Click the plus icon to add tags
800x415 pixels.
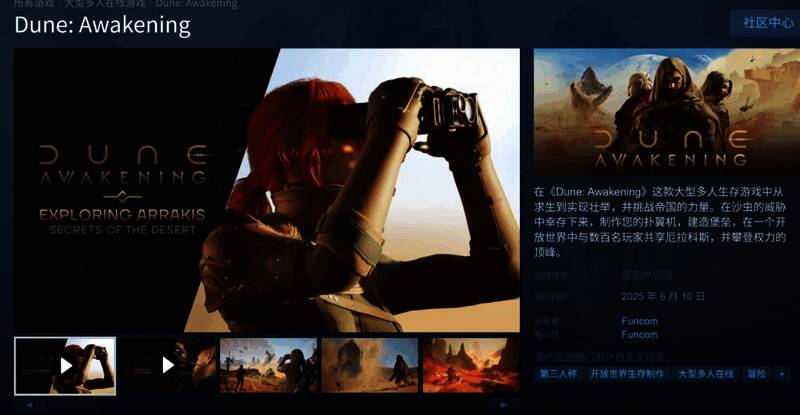click(x=782, y=374)
